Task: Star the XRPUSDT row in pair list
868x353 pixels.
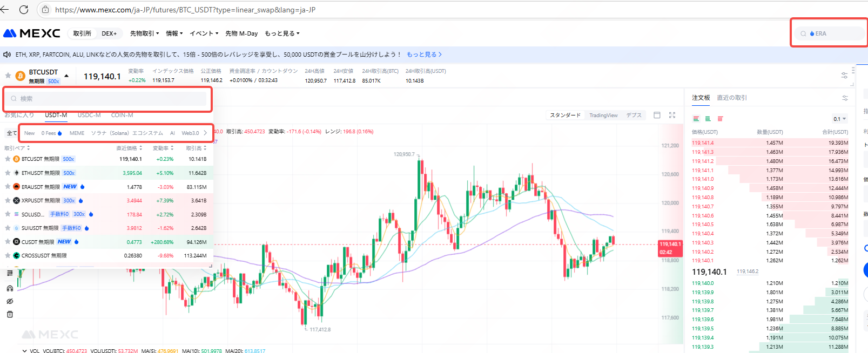Action: click(x=8, y=201)
